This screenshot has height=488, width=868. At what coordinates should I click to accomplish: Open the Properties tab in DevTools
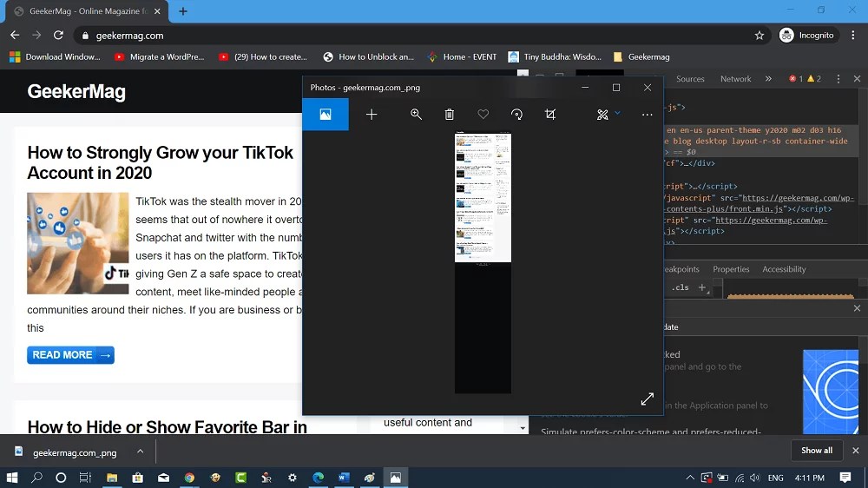click(x=731, y=269)
